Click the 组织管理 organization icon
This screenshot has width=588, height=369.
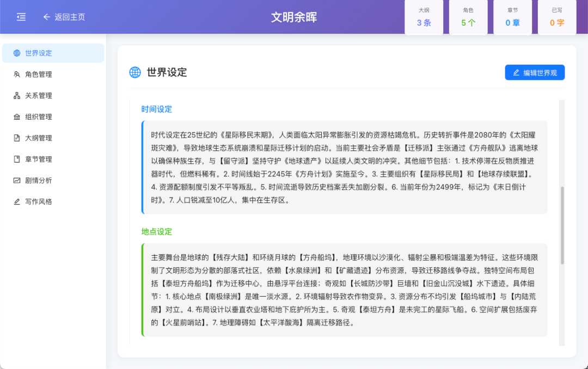tap(16, 116)
